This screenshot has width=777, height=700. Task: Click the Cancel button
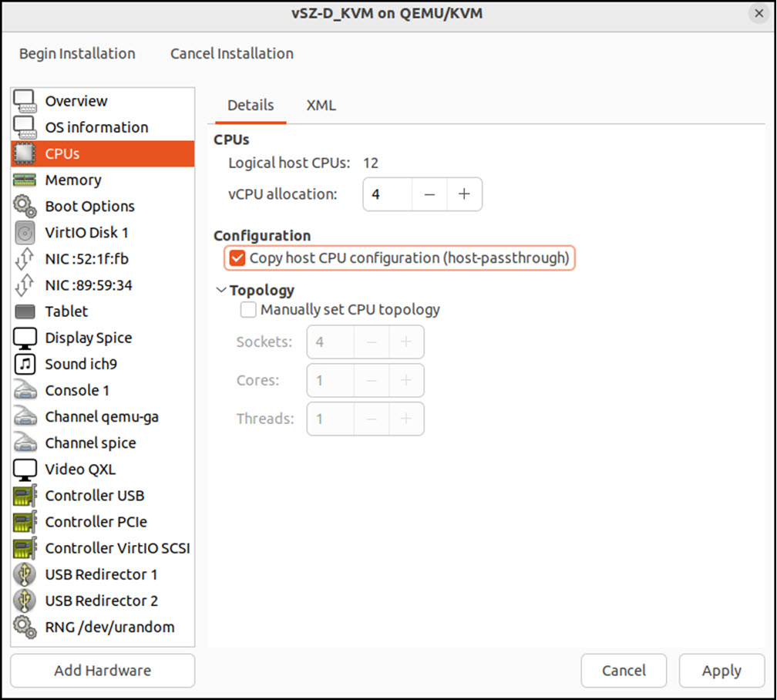[624, 670]
